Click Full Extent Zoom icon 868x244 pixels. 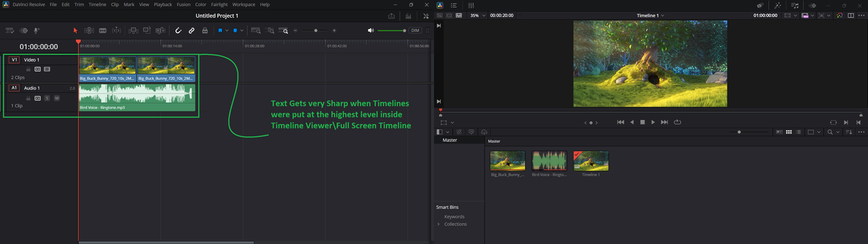pyautogui.click(x=256, y=30)
